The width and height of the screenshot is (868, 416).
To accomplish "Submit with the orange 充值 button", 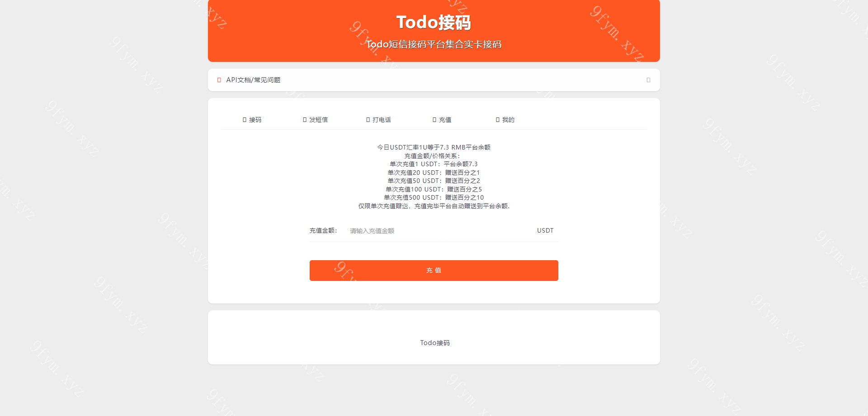I will click(x=434, y=271).
